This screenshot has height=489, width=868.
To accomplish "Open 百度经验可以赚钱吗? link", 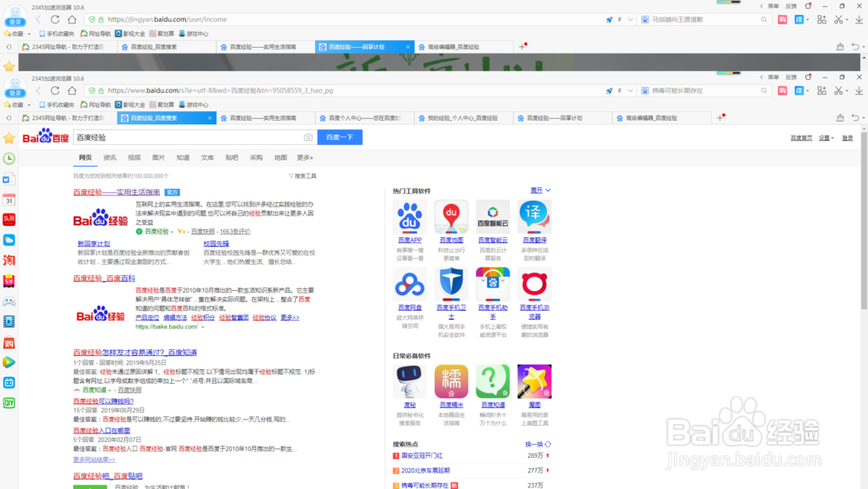I will point(103,401).
